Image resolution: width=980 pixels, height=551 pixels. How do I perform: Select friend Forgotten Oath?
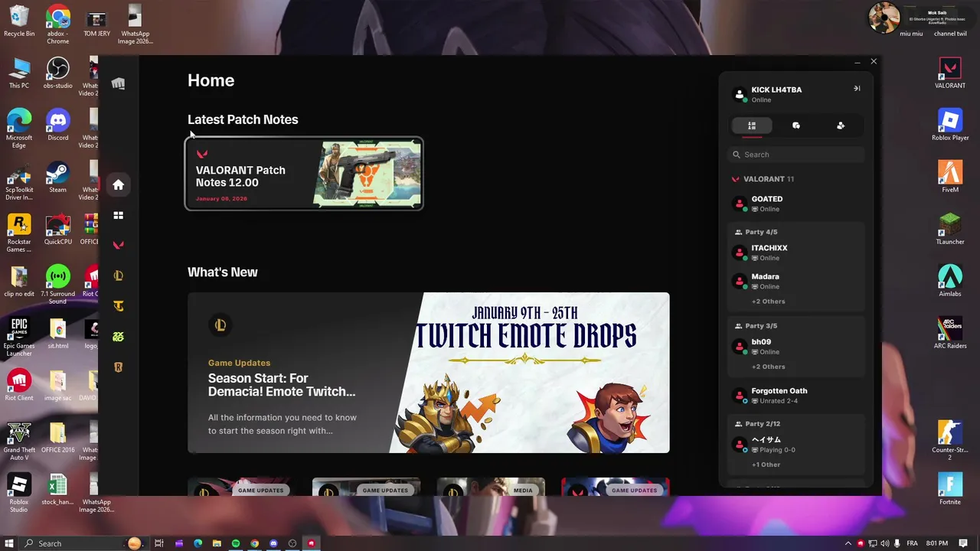[x=796, y=396]
